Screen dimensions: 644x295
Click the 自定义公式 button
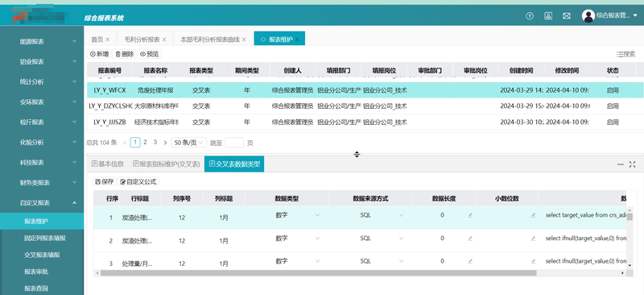pyautogui.click(x=138, y=181)
